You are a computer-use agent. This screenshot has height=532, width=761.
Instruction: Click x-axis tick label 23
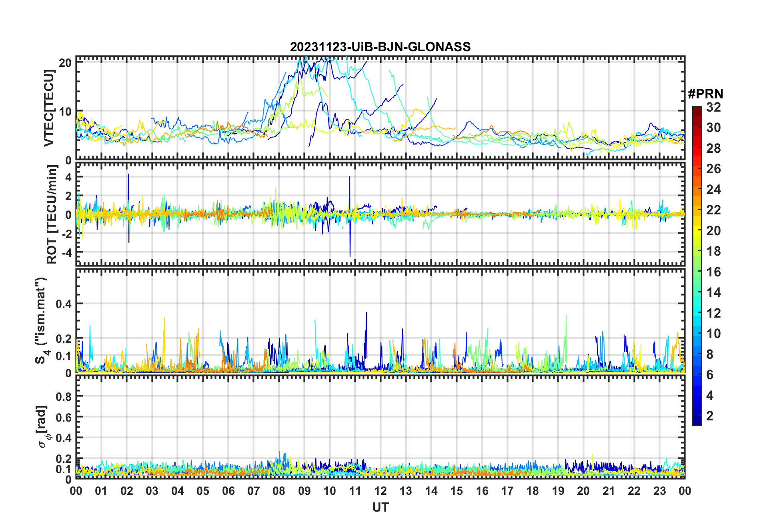tap(660, 491)
